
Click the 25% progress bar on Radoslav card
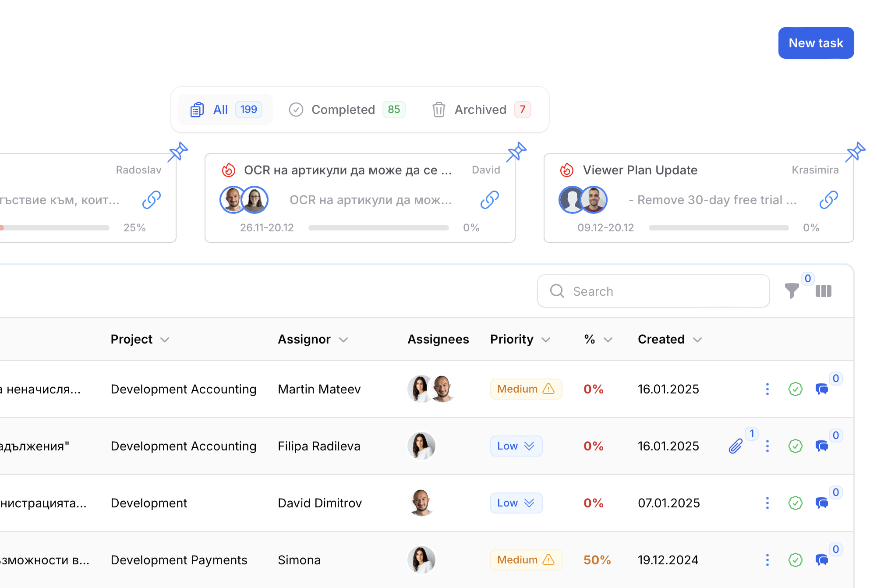[x=55, y=228]
